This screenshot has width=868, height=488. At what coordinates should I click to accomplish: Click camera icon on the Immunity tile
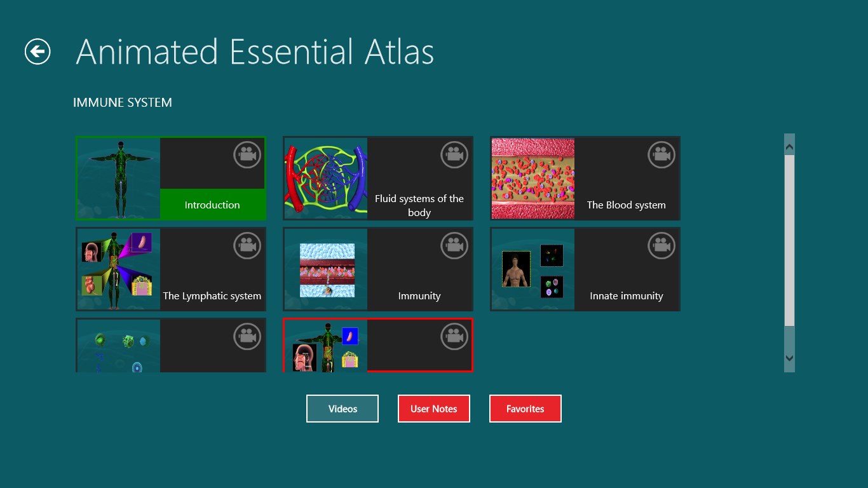tap(454, 246)
